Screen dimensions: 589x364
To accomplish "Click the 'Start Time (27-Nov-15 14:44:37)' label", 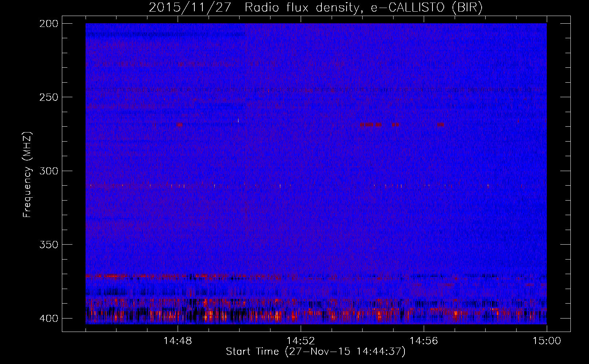I will [x=316, y=352].
